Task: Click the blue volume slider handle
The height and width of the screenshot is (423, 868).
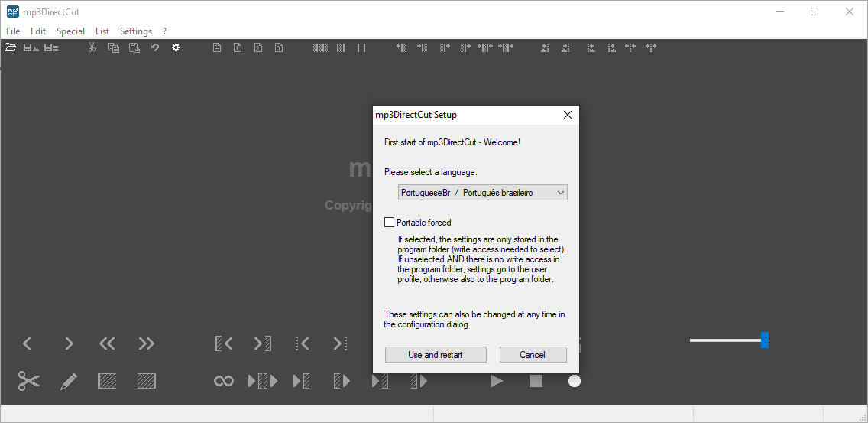Action: tap(765, 340)
